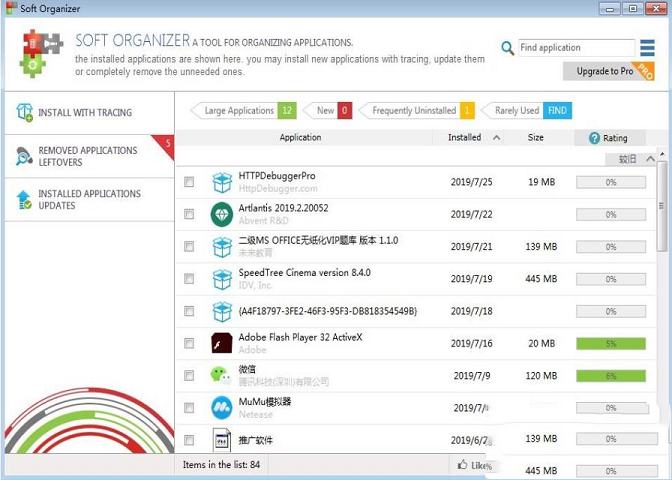
Task: Click the MuMu emulator icon
Action: 221,407
